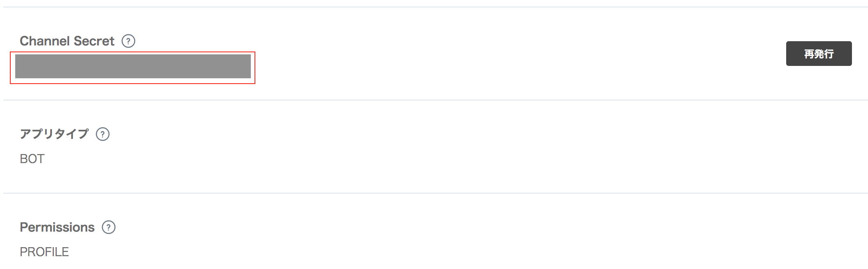The height and width of the screenshot is (269, 868).
Task: Click the 再発行 reissue button
Action: coord(818,54)
